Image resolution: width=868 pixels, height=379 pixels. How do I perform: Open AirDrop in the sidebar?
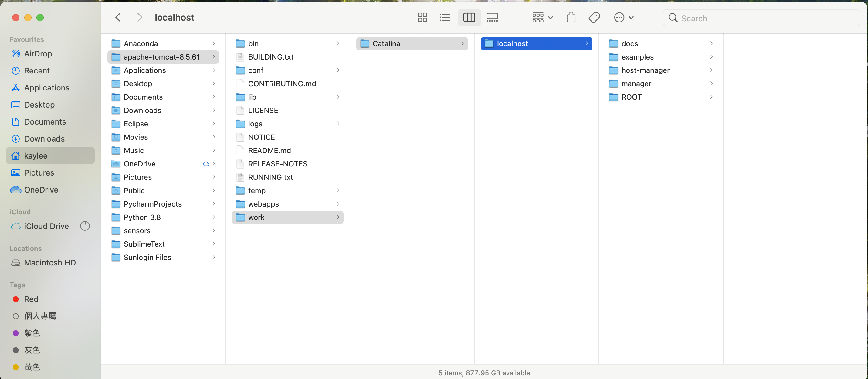point(38,54)
